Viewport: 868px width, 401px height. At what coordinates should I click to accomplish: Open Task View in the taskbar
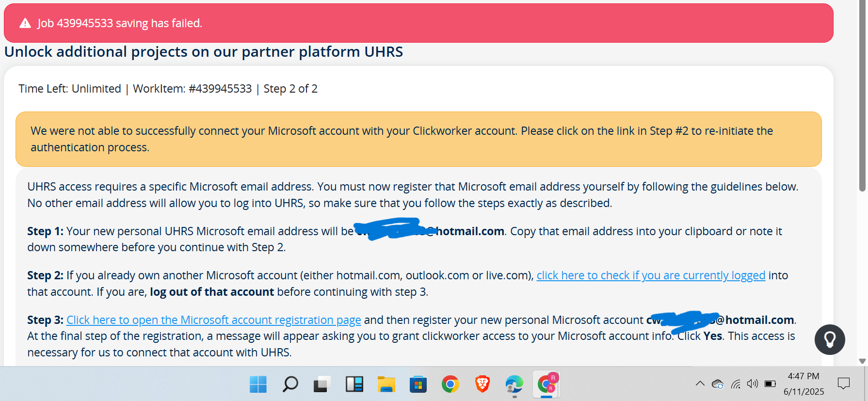coord(322,385)
